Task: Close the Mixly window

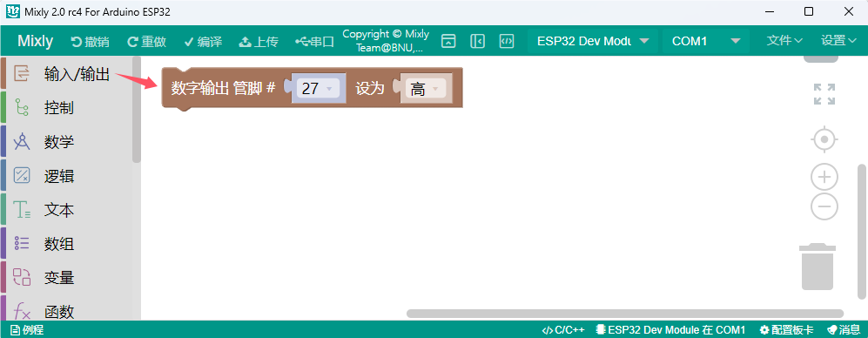Action: click(x=848, y=11)
